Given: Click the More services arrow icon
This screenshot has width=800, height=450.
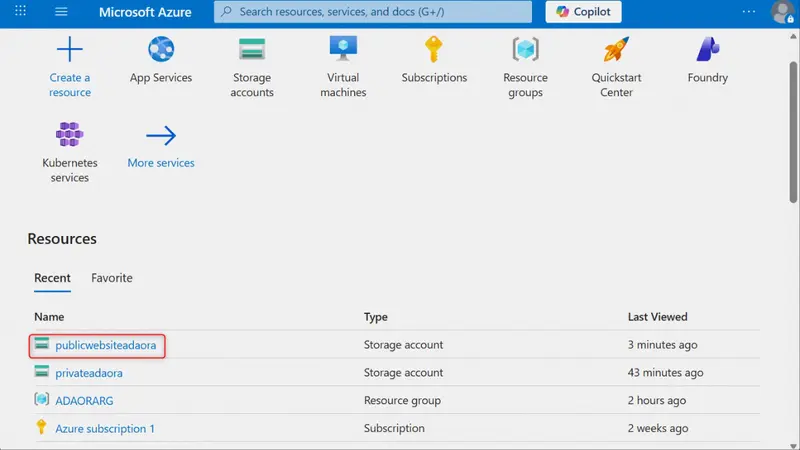Looking at the screenshot, I should (161, 135).
